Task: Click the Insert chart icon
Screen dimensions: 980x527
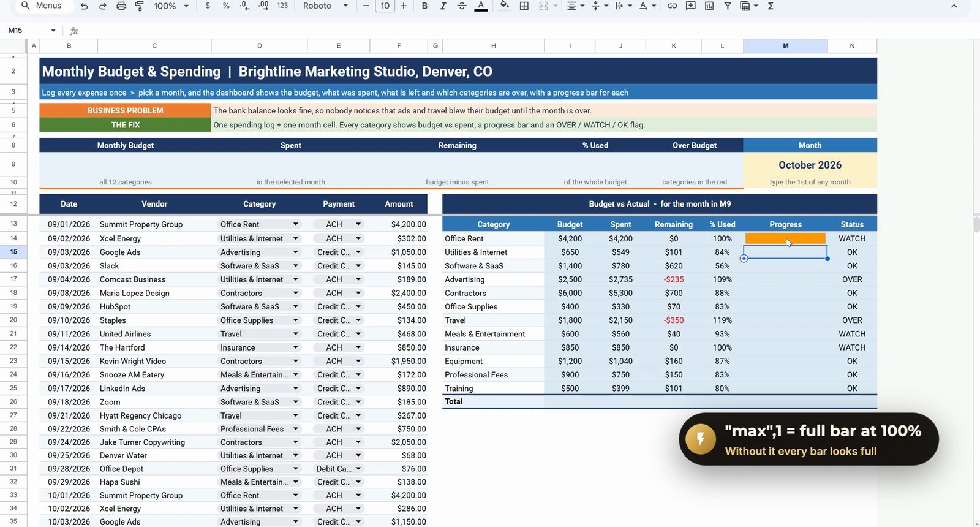Action: (709, 6)
